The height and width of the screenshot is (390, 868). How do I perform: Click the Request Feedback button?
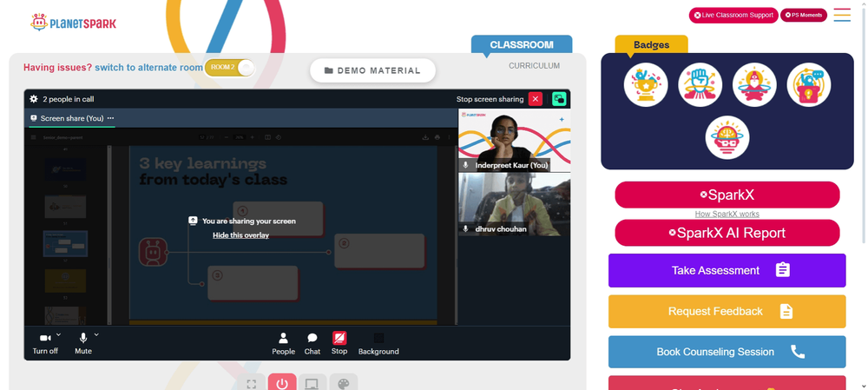pyautogui.click(x=727, y=311)
